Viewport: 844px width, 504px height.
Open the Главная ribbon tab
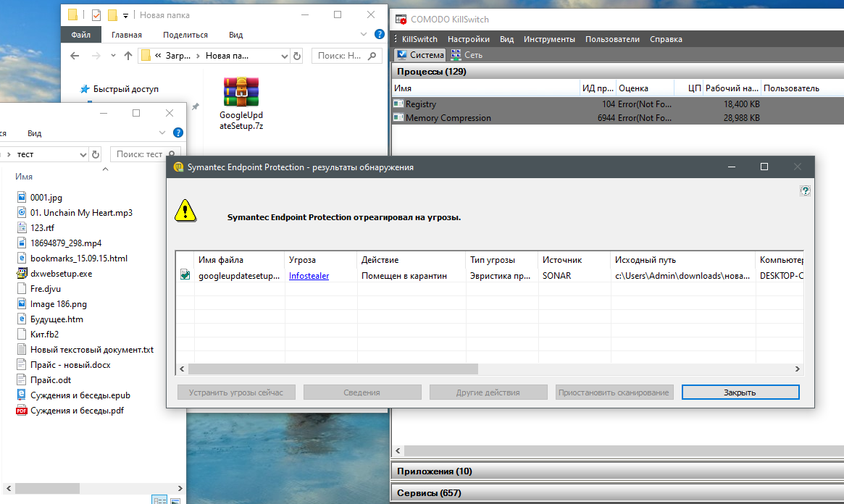(x=127, y=35)
